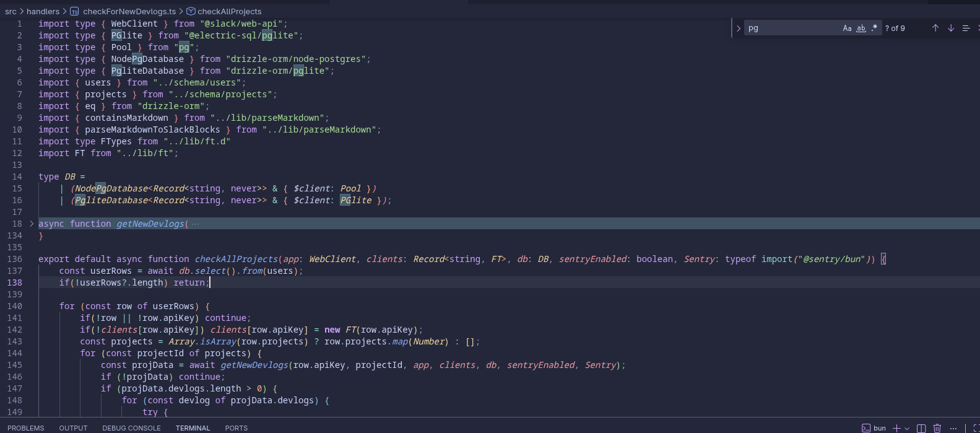Click Find in Selection icon
This screenshot has height=433, width=980.
(966, 28)
